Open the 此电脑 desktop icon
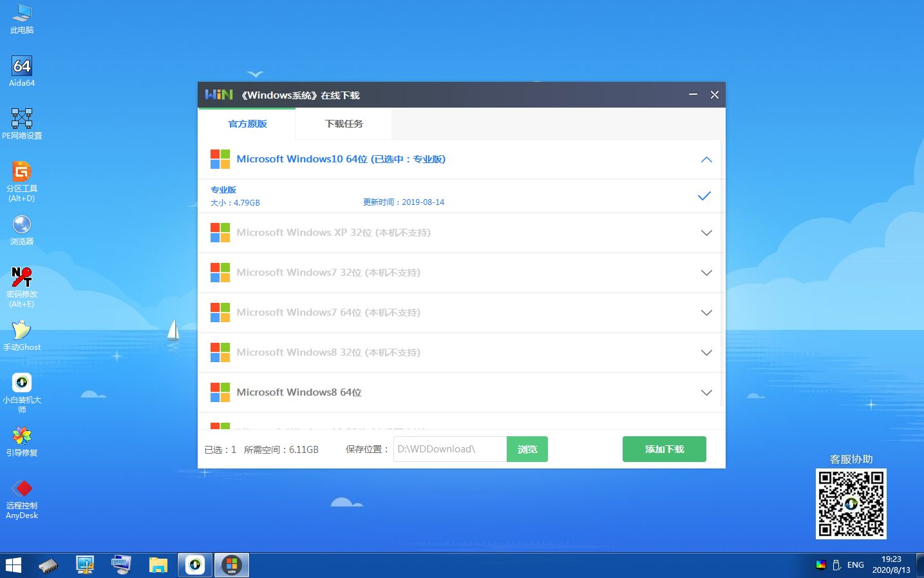 click(22, 19)
